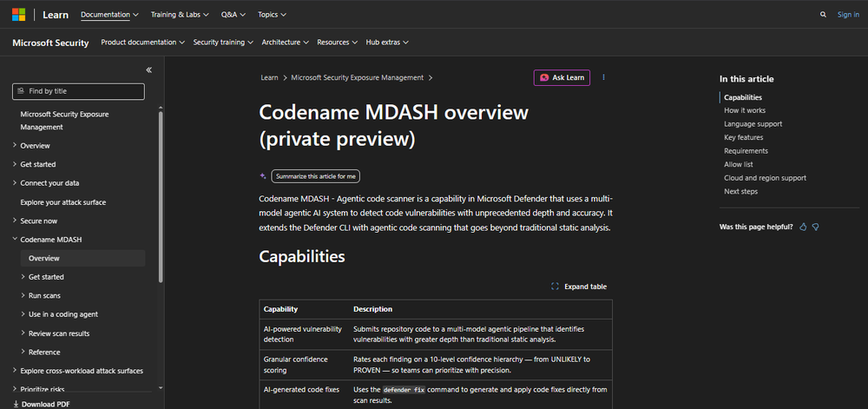The image size is (868, 409).
Task: Open the Training & Labs dropdown
Action: point(180,15)
